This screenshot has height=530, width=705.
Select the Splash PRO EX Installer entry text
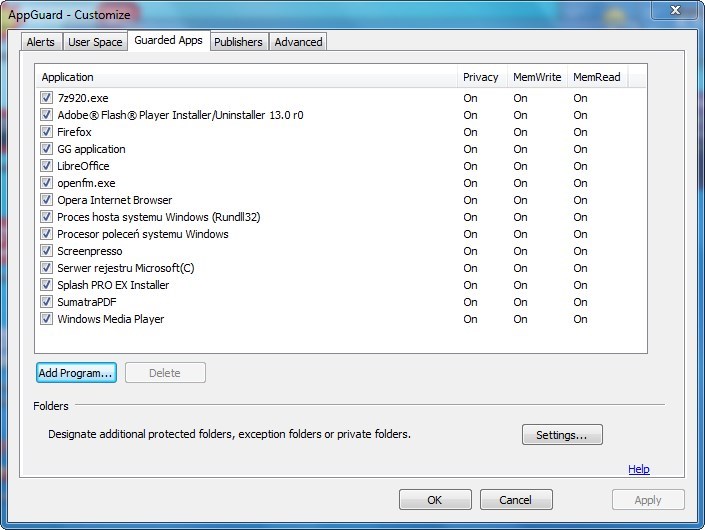point(113,285)
